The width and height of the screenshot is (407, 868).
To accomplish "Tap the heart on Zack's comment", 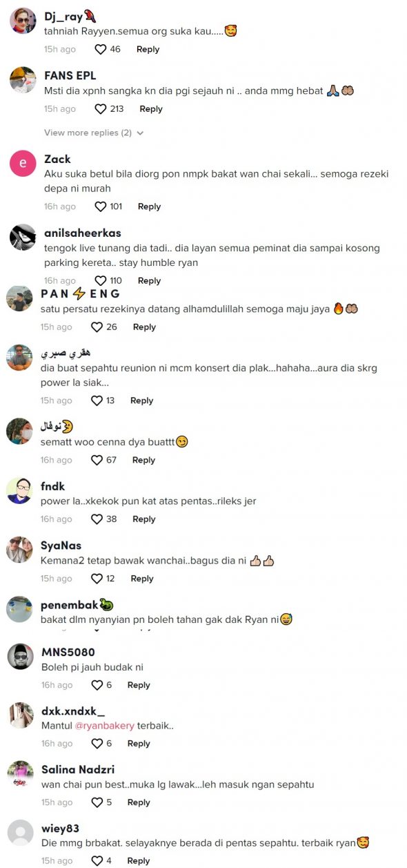I will pos(101,207).
